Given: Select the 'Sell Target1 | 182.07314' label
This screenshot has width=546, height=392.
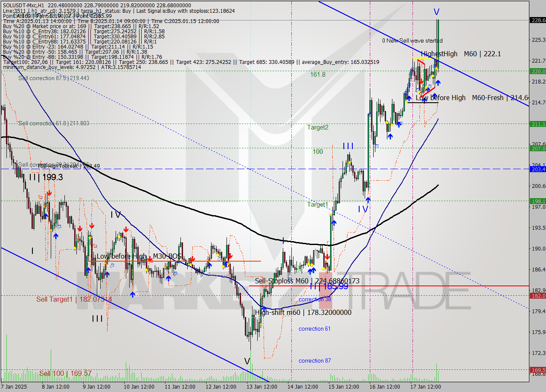Looking at the screenshot, I should 74,299.
